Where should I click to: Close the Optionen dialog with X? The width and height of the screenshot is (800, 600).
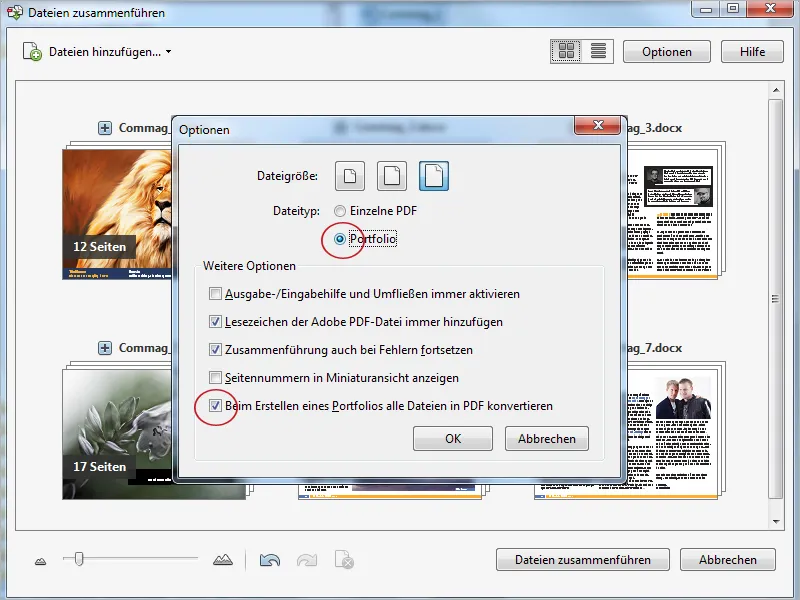click(x=598, y=125)
